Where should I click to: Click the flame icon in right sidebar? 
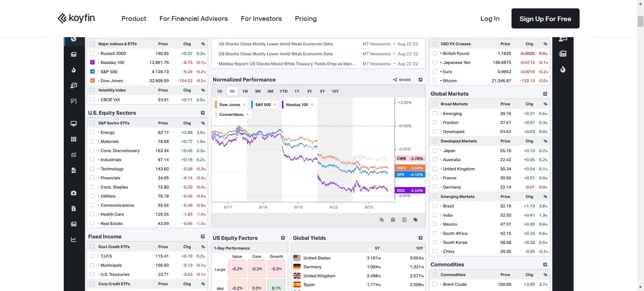pos(563,69)
